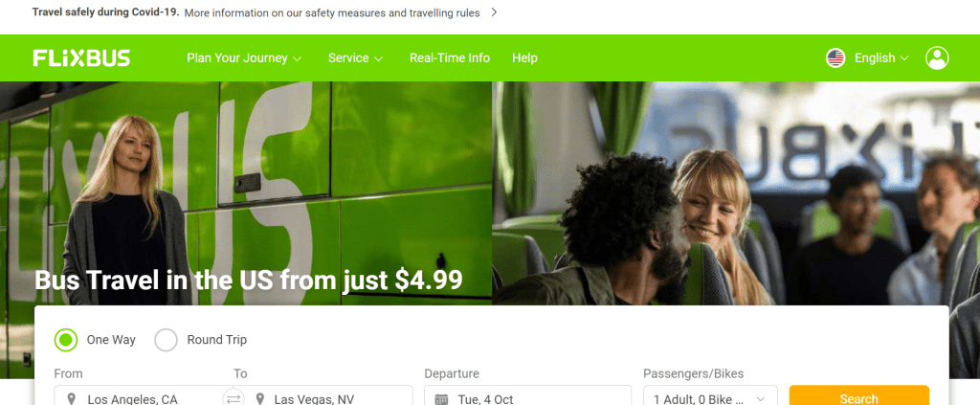This screenshot has width=980, height=405.
Task: Click the arrow next to Covid-19 safety info
Action: coord(494,12)
